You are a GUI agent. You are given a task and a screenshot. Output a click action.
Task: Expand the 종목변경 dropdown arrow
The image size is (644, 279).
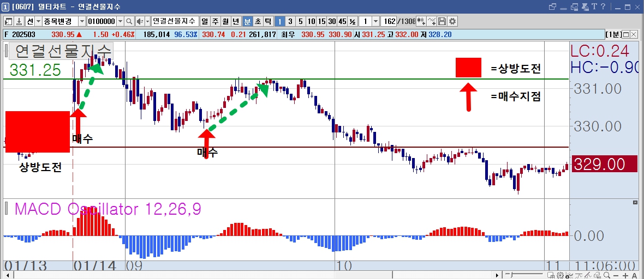pyautogui.click(x=82, y=21)
